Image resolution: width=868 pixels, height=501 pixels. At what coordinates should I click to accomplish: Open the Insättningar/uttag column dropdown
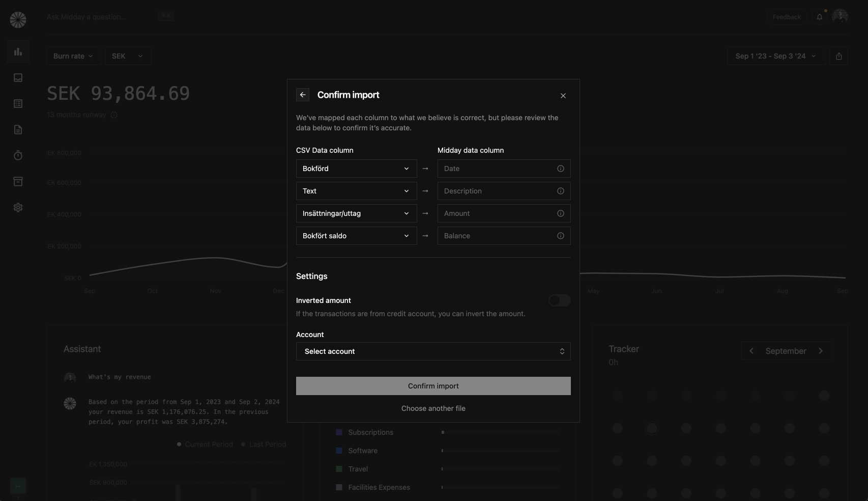tap(356, 213)
